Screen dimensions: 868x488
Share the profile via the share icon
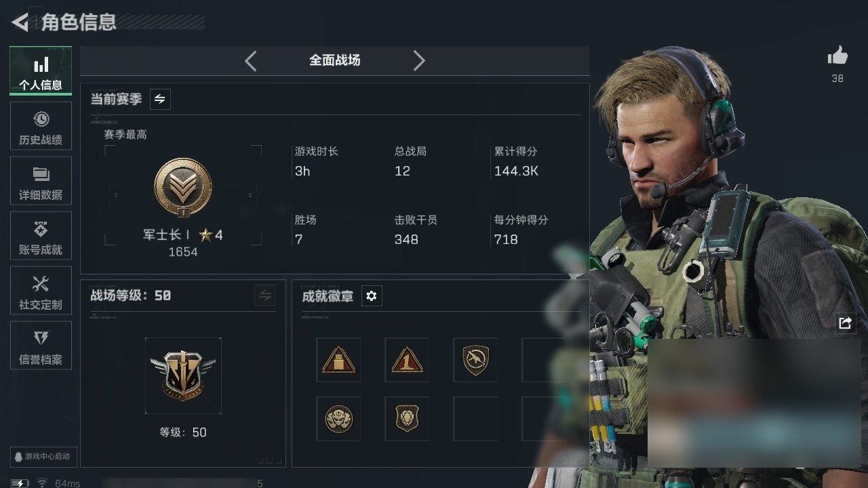tap(845, 323)
